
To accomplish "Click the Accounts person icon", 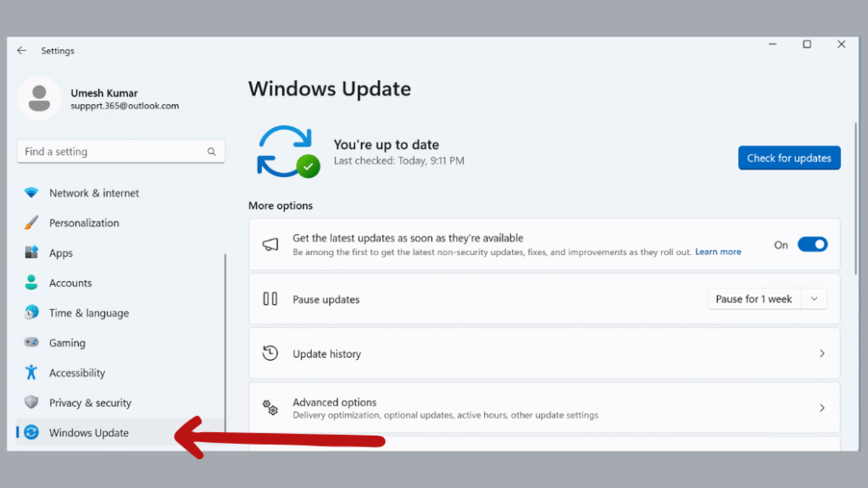I will [x=31, y=282].
